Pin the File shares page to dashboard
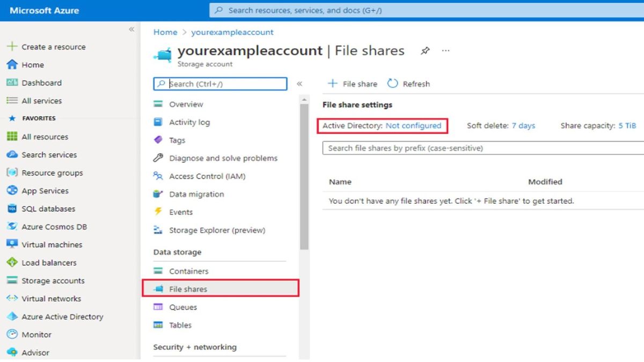 (426, 50)
